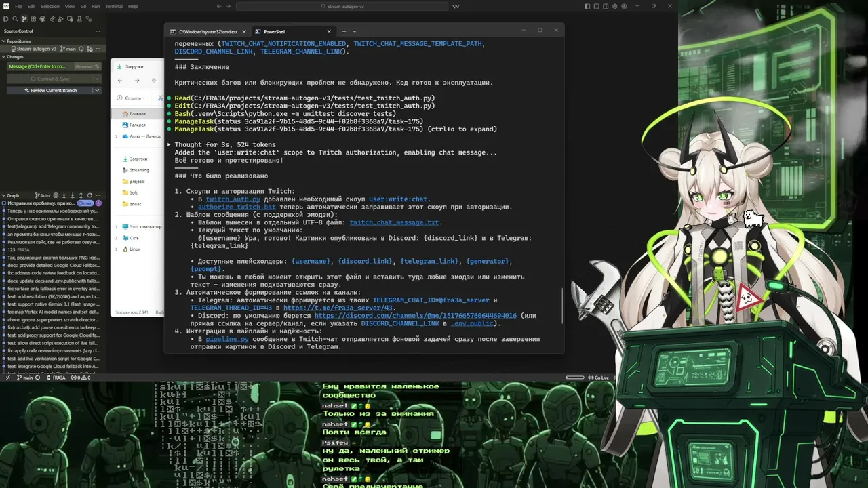Open the twitch_auth.py link in terminal

(233, 199)
